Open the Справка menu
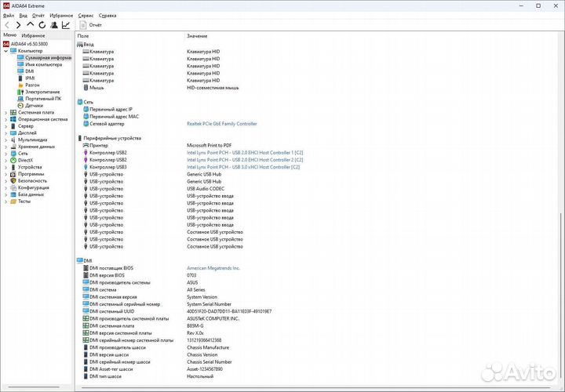The width and height of the screenshot is (565, 392). [108, 16]
